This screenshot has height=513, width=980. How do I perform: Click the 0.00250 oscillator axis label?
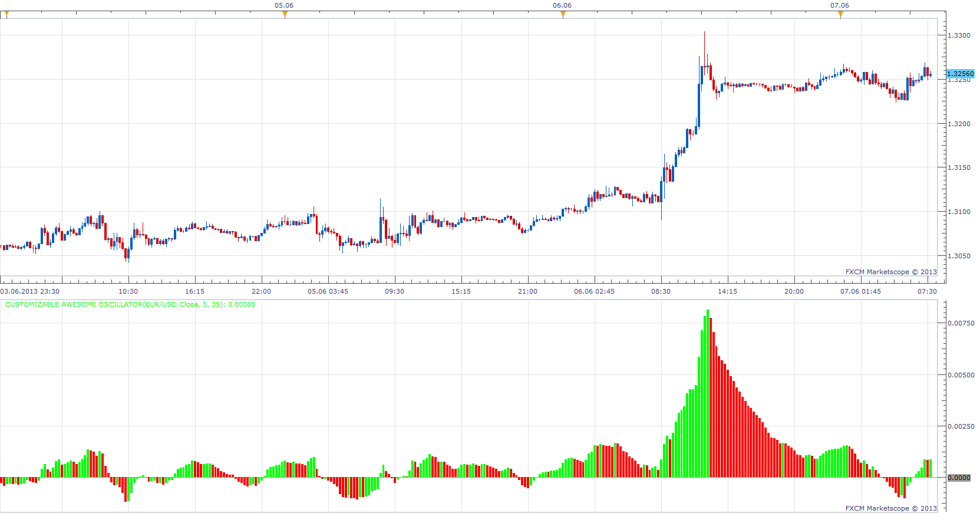[x=961, y=426]
